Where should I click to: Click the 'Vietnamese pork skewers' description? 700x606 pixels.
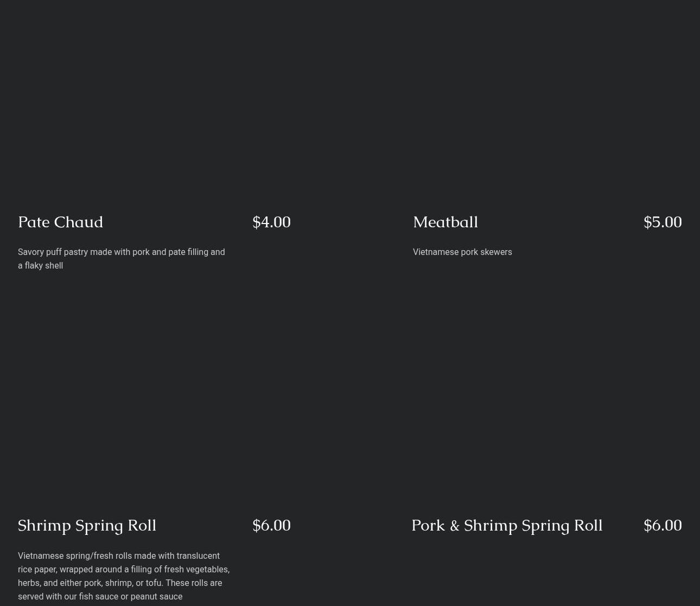coord(462,252)
